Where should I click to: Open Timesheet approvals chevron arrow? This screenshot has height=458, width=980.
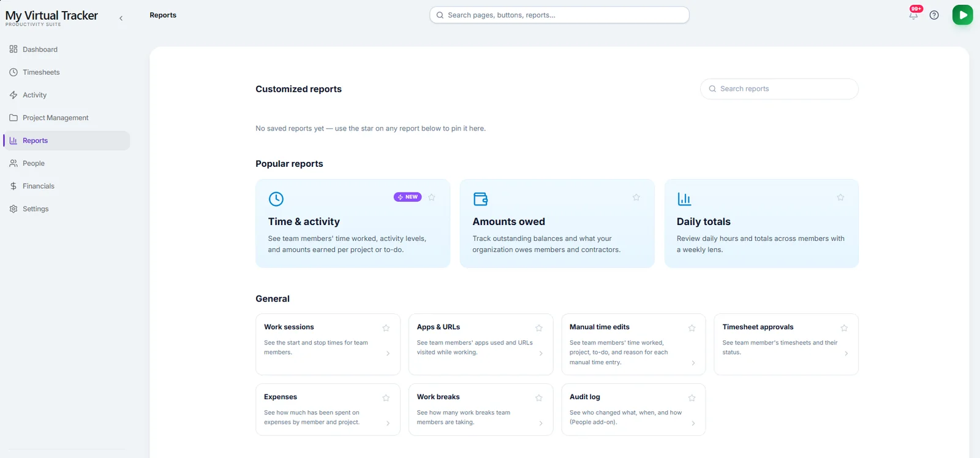click(x=846, y=353)
